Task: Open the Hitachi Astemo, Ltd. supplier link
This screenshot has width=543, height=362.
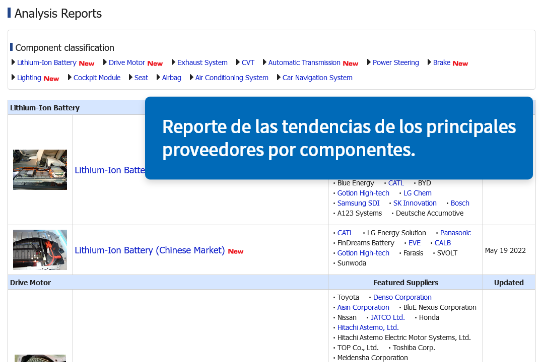Action: 368,327
